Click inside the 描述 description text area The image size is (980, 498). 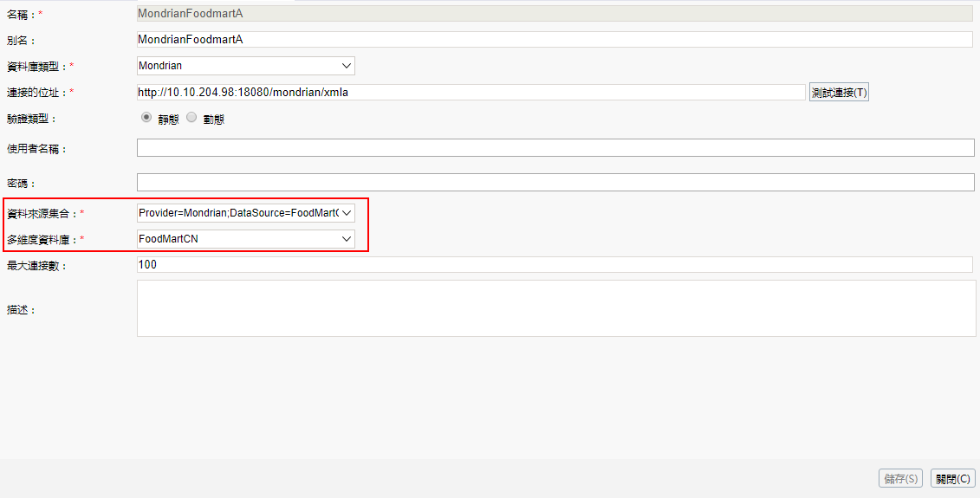click(555, 308)
